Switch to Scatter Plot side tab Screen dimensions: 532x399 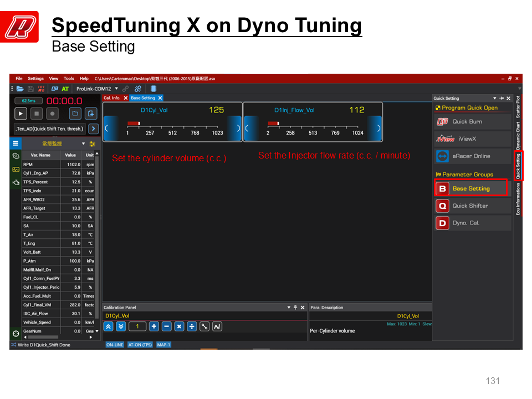[x=518, y=107]
